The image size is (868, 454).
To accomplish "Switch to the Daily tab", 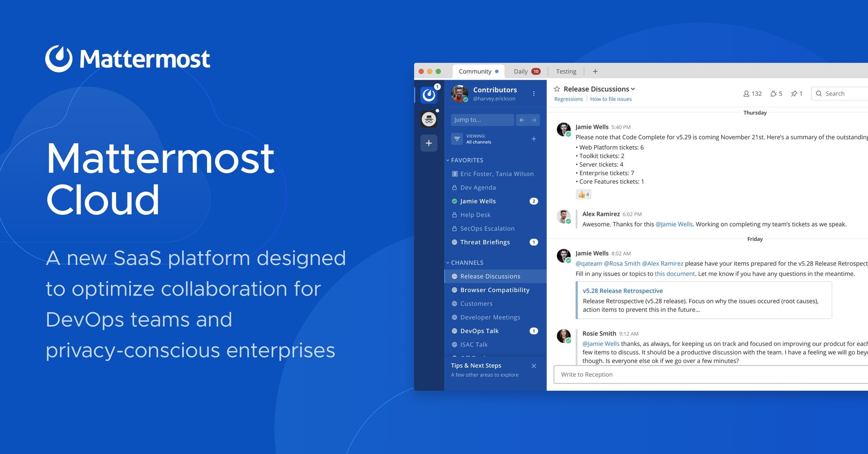I will [x=527, y=71].
